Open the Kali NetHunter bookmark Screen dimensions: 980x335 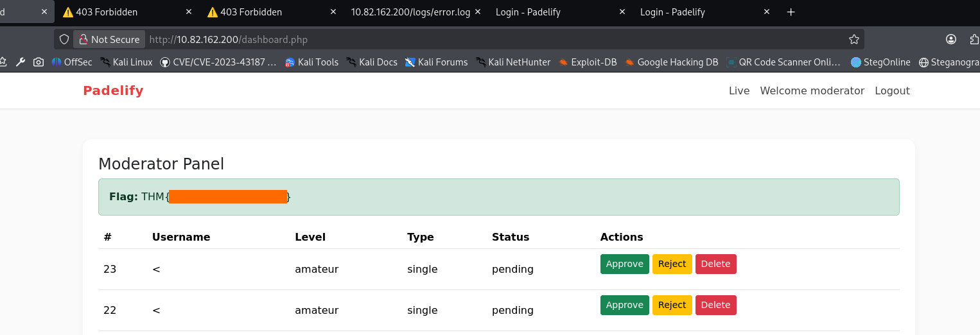coord(512,62)
